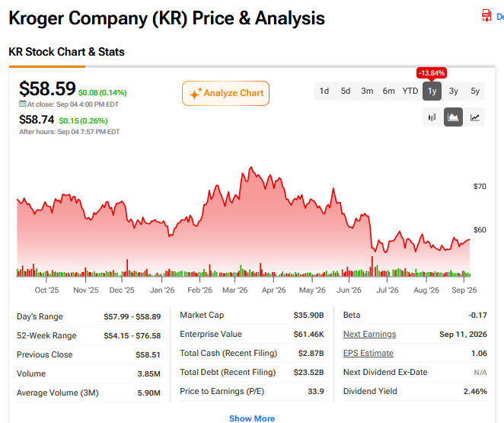Image resolution: width=504 pixels, height=423 pixels.
Task: Choose the 5y time range
Action: tap(475, 91)
